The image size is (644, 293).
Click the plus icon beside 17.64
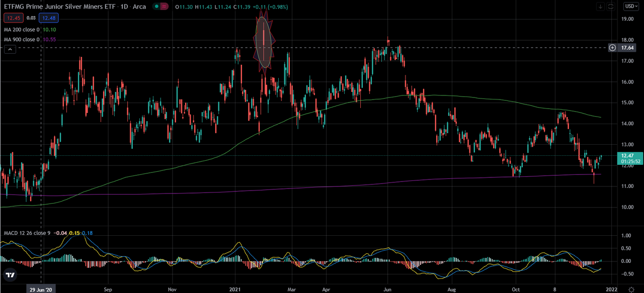(x=612, y=48)
